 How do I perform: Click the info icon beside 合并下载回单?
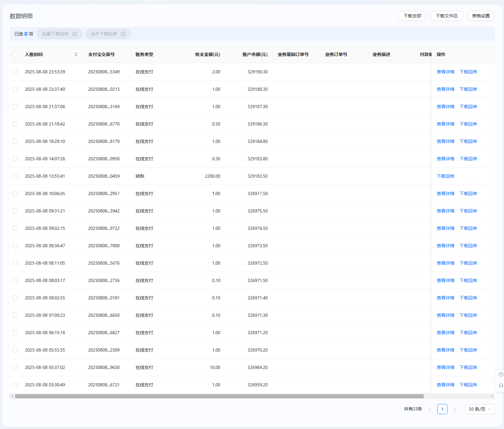[x=123, y=34]
